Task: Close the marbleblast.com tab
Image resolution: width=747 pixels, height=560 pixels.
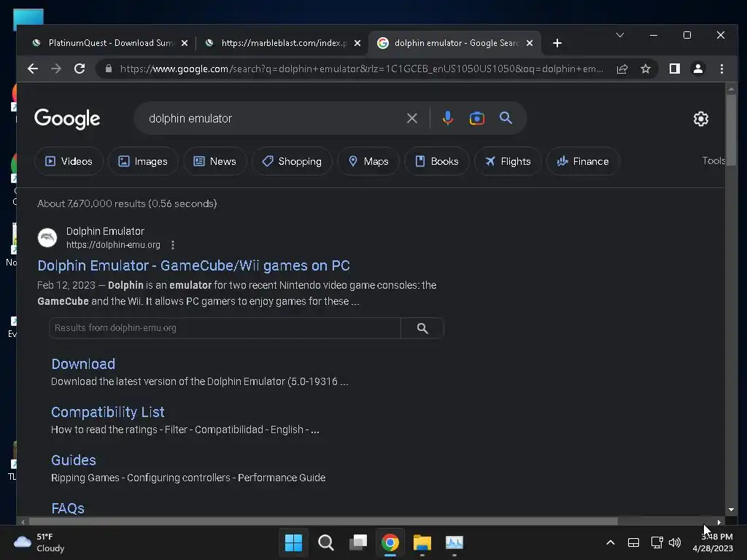Action: (357, 43)
